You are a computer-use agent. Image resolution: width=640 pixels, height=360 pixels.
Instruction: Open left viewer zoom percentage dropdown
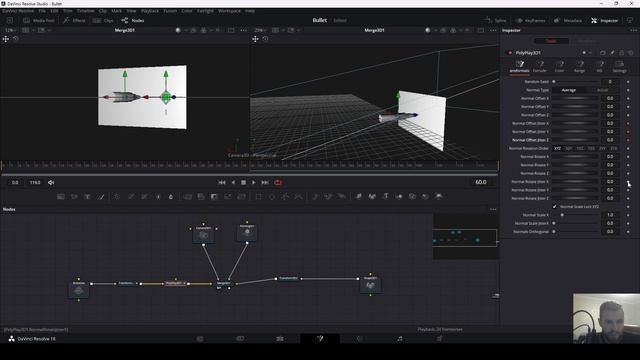tap(11, 30)
